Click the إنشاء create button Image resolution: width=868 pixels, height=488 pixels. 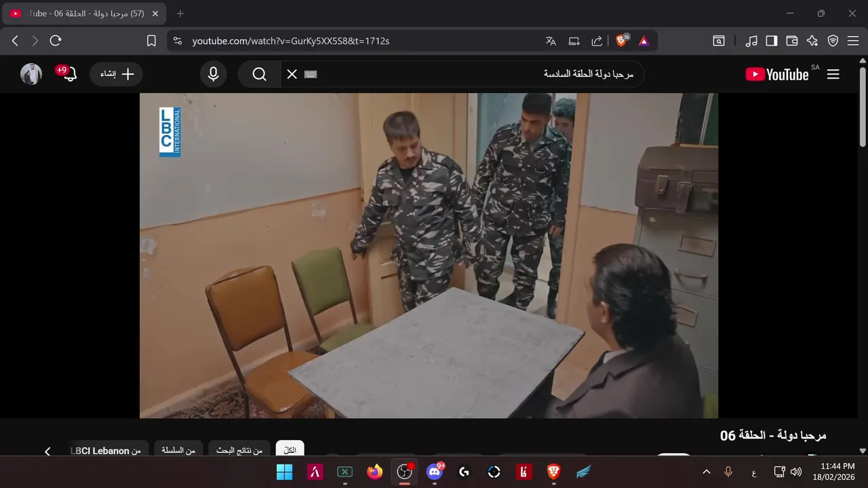[117, 74]
